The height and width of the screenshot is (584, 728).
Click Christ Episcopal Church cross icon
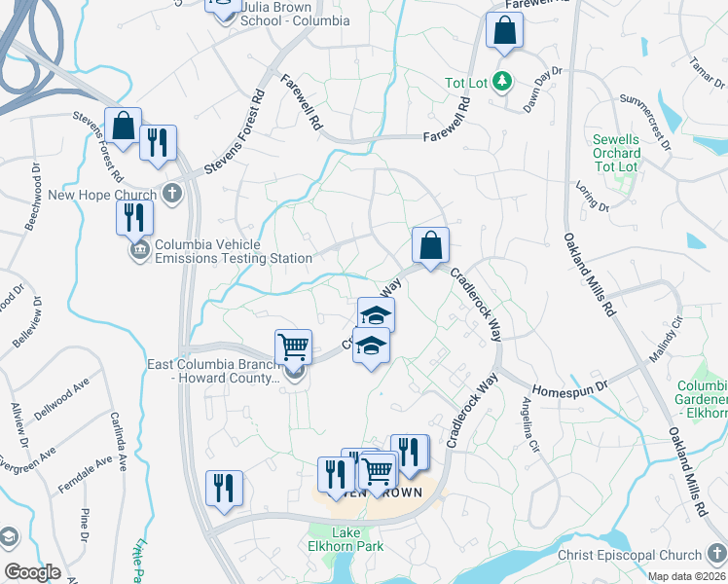tap(716, 554)
